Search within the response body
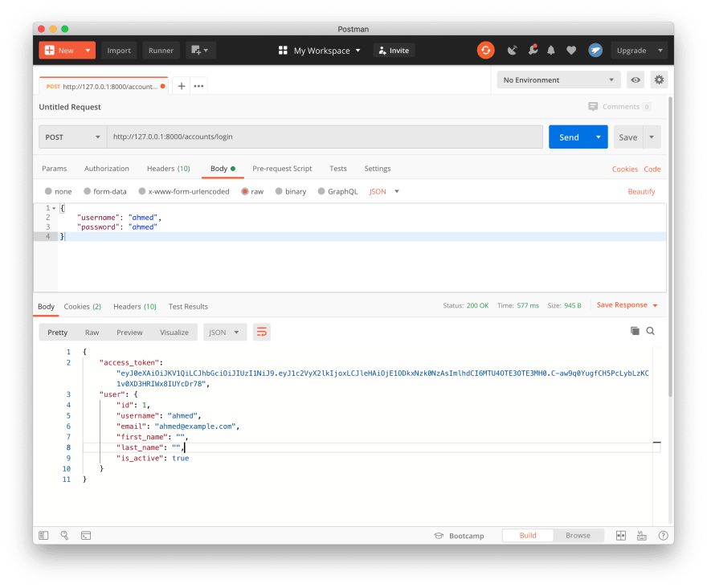Viewport: 707px width, 588px height. tap(650, 331)
